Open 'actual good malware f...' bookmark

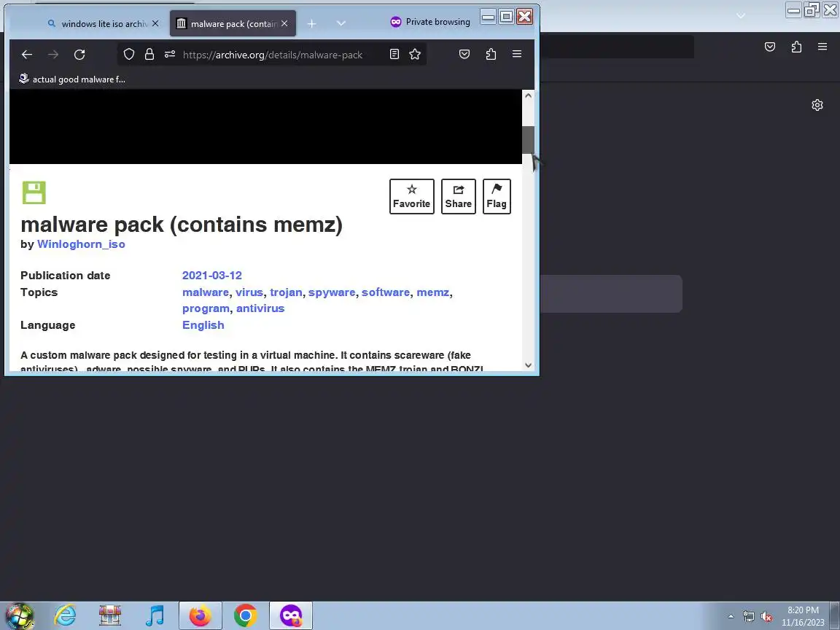[x=71, y=79]
